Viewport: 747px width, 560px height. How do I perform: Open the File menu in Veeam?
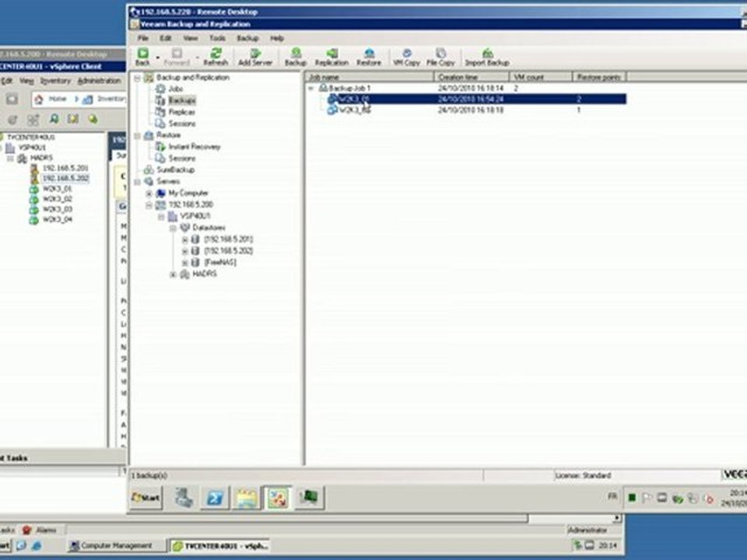[x=143, y=38]
